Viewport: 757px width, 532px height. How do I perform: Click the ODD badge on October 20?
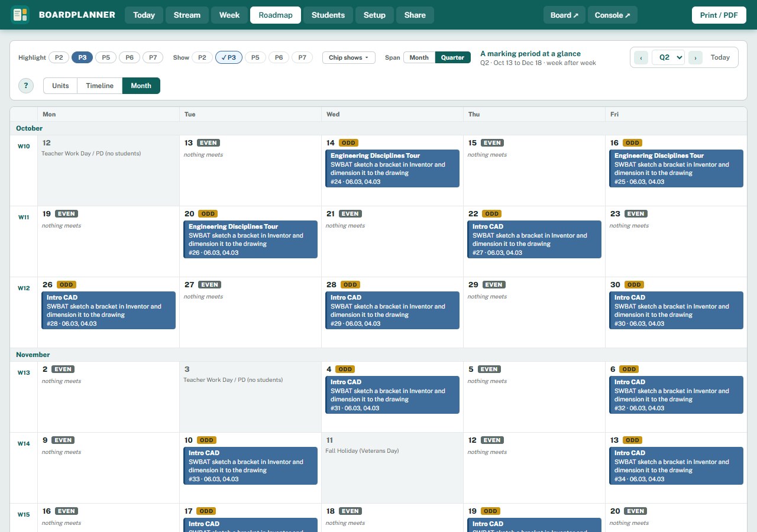[208, 214]
